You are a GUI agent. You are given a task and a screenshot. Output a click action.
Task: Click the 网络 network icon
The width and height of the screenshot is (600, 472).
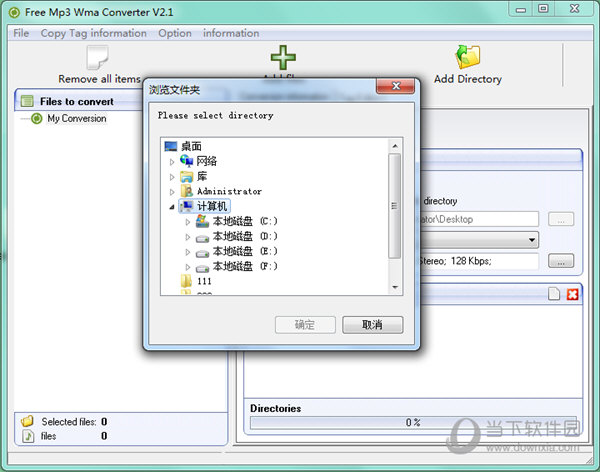click(x=187, y=161)
